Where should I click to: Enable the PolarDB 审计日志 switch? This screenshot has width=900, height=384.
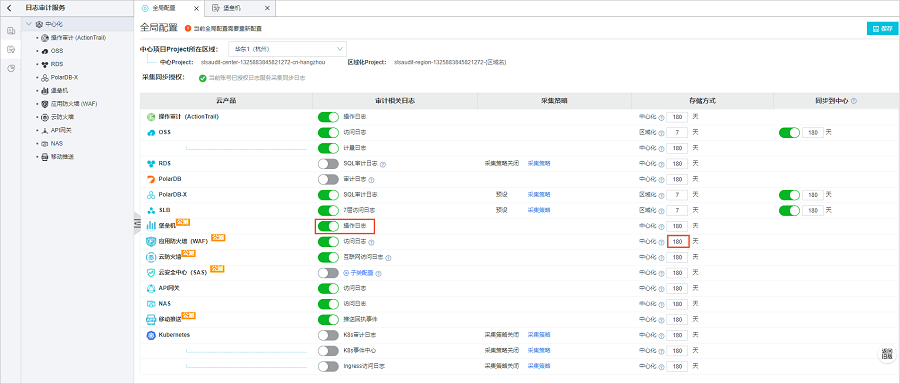(328, 179)
